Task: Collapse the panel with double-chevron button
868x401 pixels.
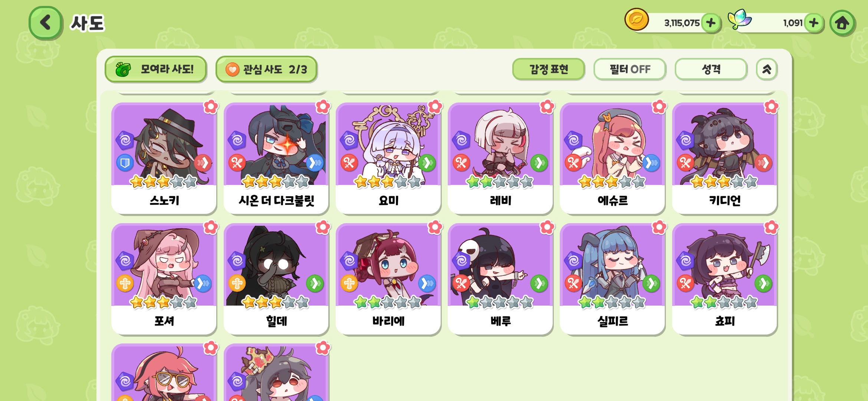Action: [x=766, y=69]
